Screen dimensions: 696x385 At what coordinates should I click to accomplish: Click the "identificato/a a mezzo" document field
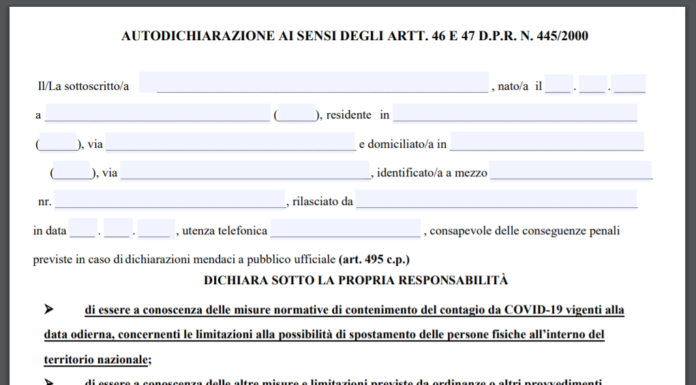coord(571,171)
